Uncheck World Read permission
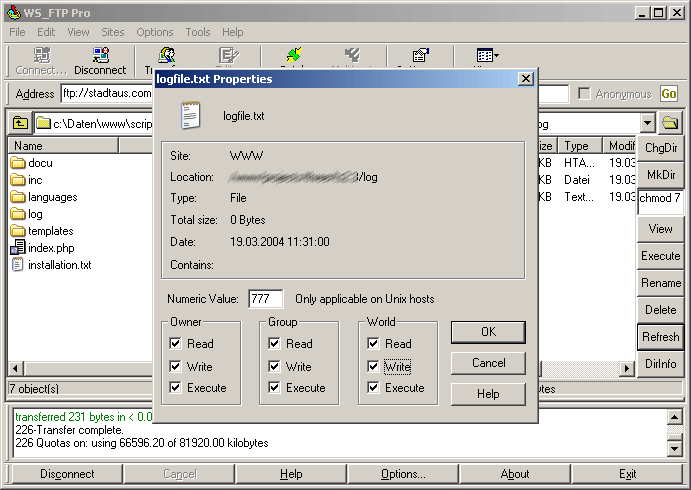 point(373,343)
